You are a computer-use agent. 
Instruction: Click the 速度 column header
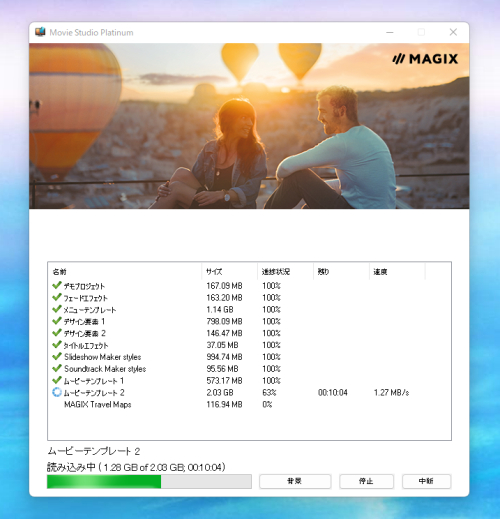click(397, 272)
